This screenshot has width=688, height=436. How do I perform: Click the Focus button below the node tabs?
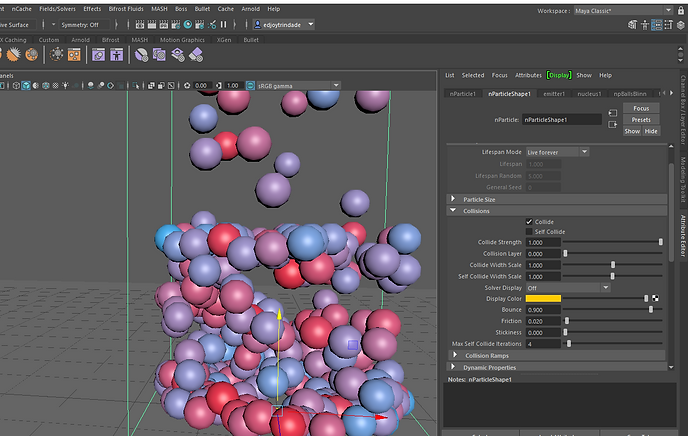click(641, 108)
